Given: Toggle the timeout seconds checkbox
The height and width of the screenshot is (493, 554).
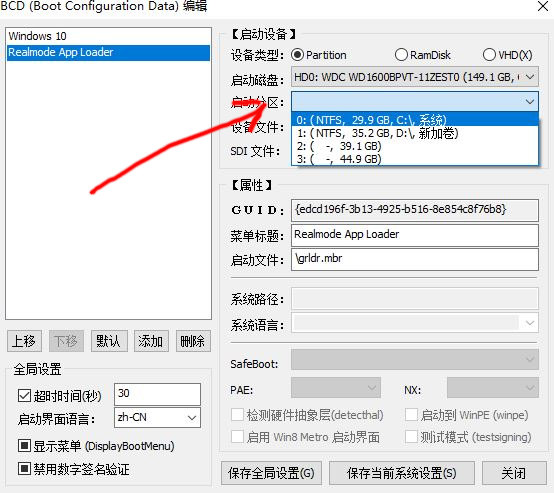Looking at the screenshot, I should tap(24, 395).
